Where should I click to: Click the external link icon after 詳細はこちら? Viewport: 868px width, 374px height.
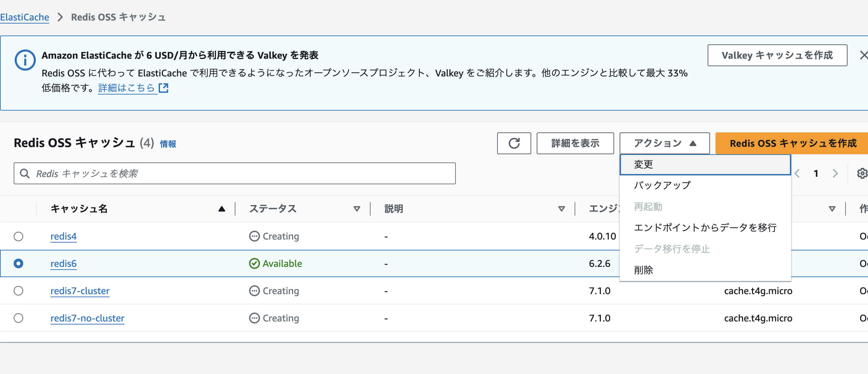[164, 88]
